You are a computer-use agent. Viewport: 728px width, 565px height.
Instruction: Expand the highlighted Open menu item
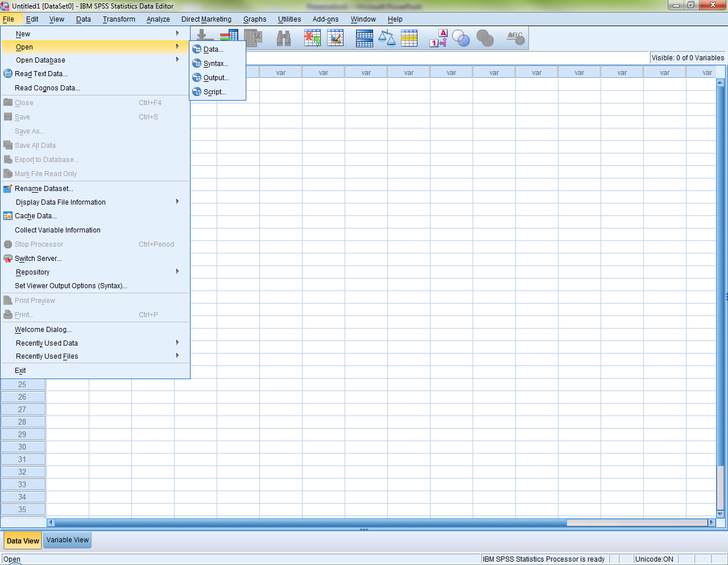point(95,47)
